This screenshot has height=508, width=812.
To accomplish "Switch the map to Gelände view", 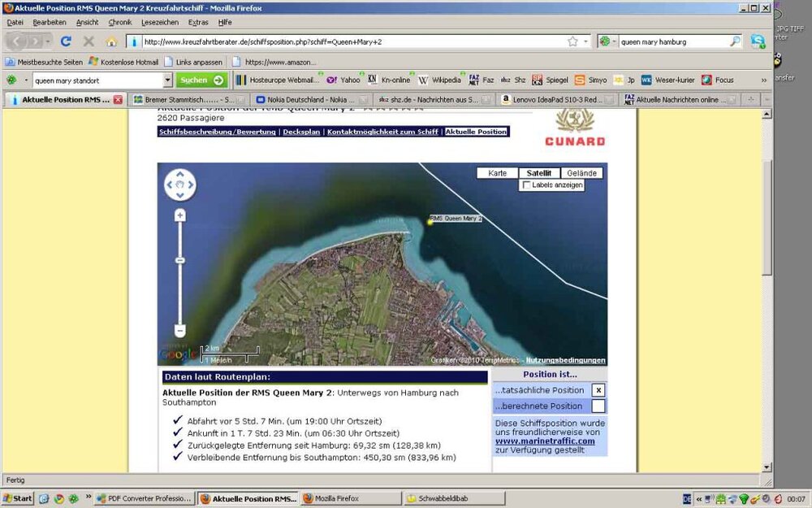I will [x=581, y=173].
